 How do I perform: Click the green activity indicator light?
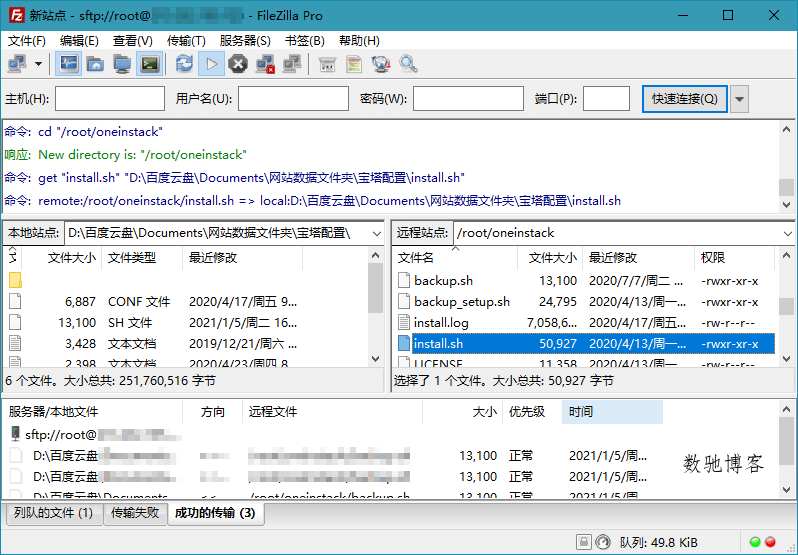pyautogui.click(x=755, y=542)
